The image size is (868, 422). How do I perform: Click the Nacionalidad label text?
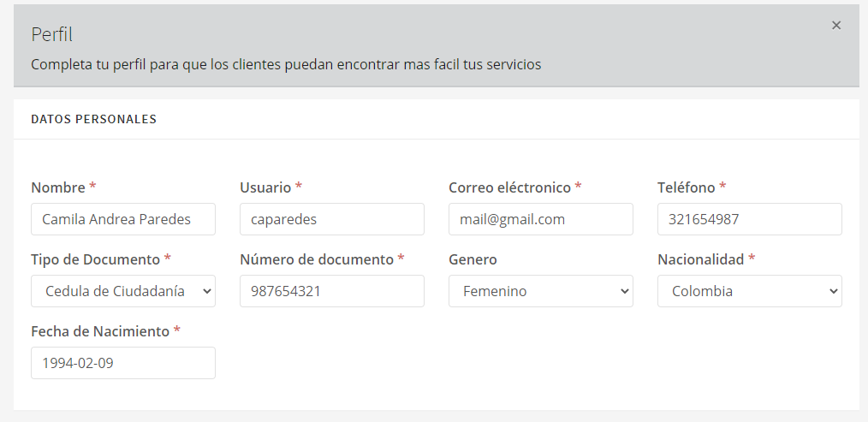[x=700, y=259]
